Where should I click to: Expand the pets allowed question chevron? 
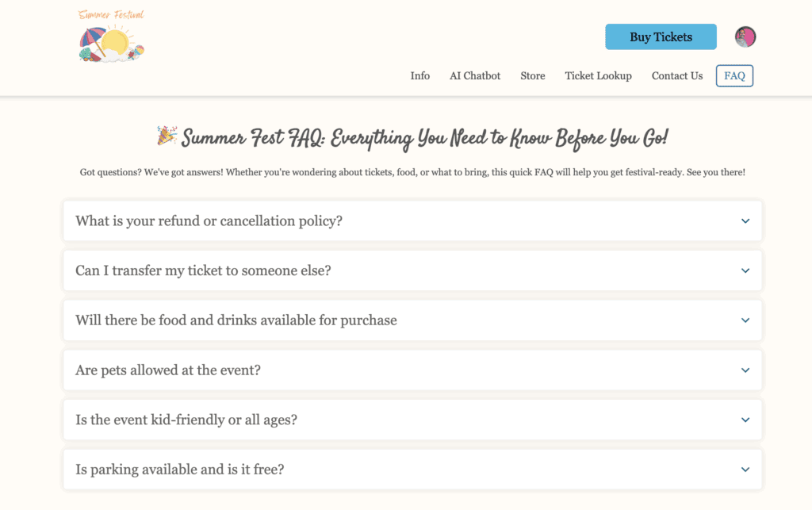pyautogui.click(x=745, y=370)
